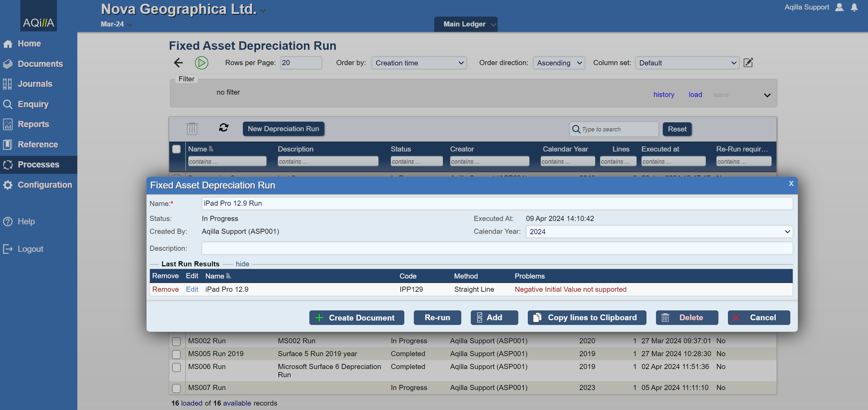The image size is (868, 410).
Task: Tick the MS002 Run row checkbox
Action: 176,341
